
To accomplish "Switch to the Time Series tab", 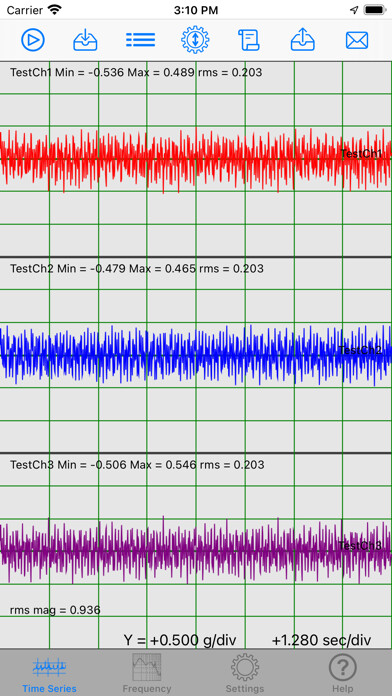I will 49,673.
